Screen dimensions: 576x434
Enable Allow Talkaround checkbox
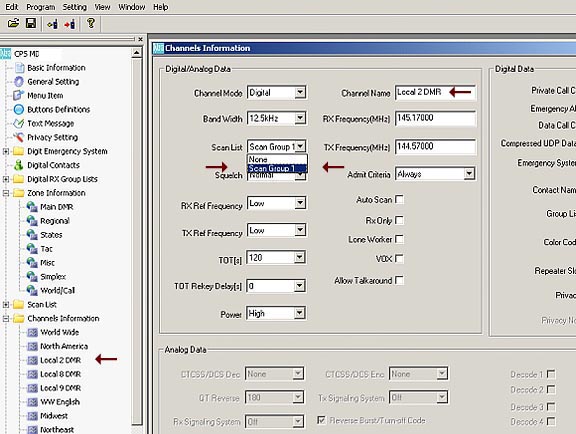(x=399, y=280)
